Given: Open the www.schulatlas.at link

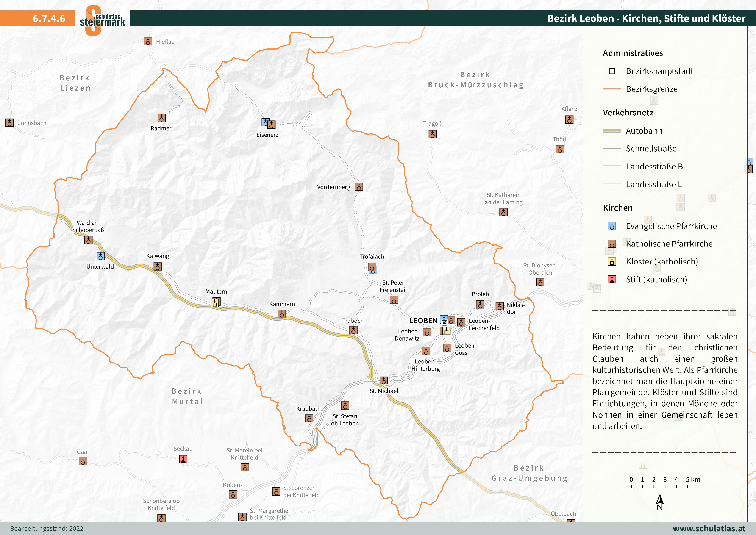Looking at the screenshot, I should [x=709, y=528].
